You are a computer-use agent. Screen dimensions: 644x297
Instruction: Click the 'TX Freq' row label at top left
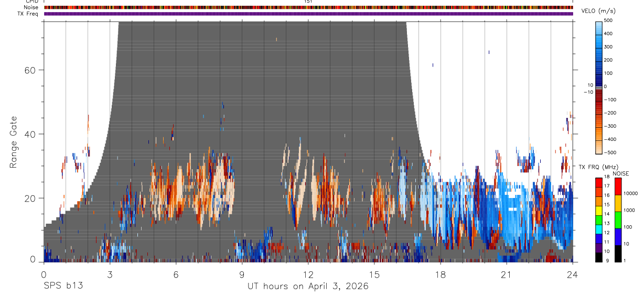pos(29,14)
